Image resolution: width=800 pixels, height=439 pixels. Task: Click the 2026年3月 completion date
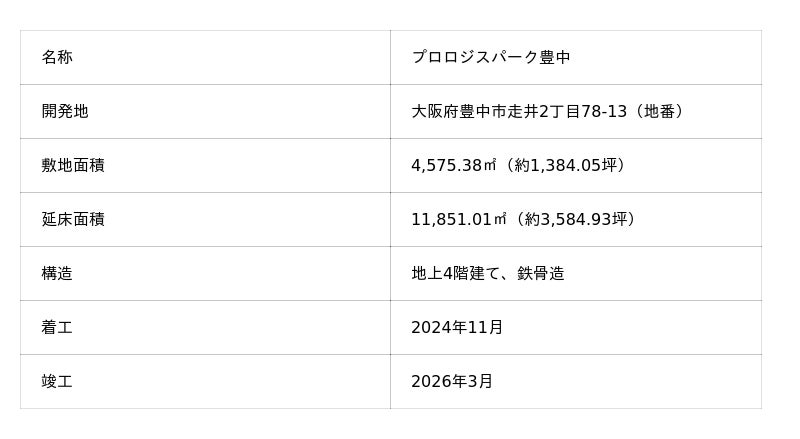(x=452, y=381)
